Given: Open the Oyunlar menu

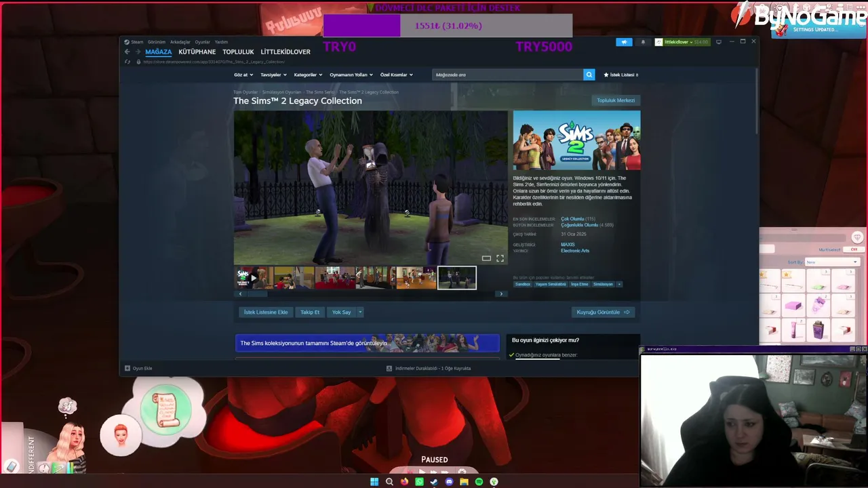Looking at the screenshot, I should (203, 42).
